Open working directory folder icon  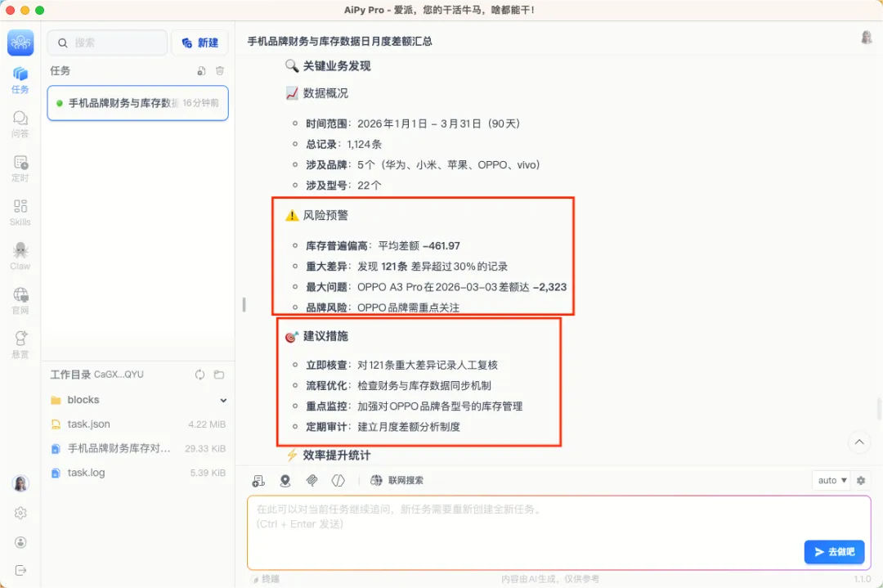219,375
